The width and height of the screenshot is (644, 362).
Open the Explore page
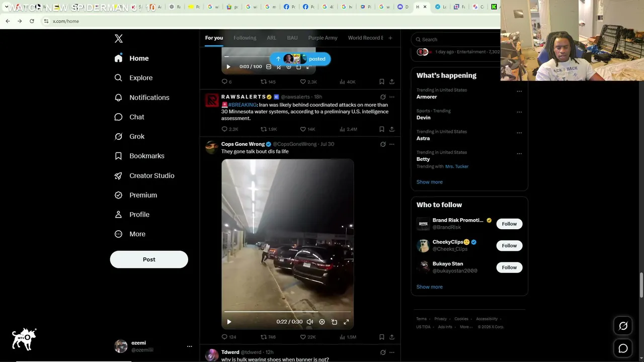(133, 78)
